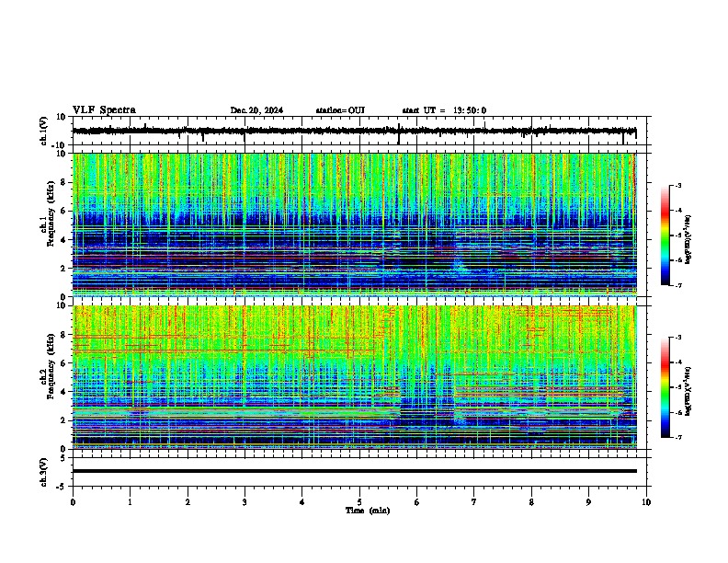Click the ch.1 spectrogram color scale bar

[x=665, y=236]
